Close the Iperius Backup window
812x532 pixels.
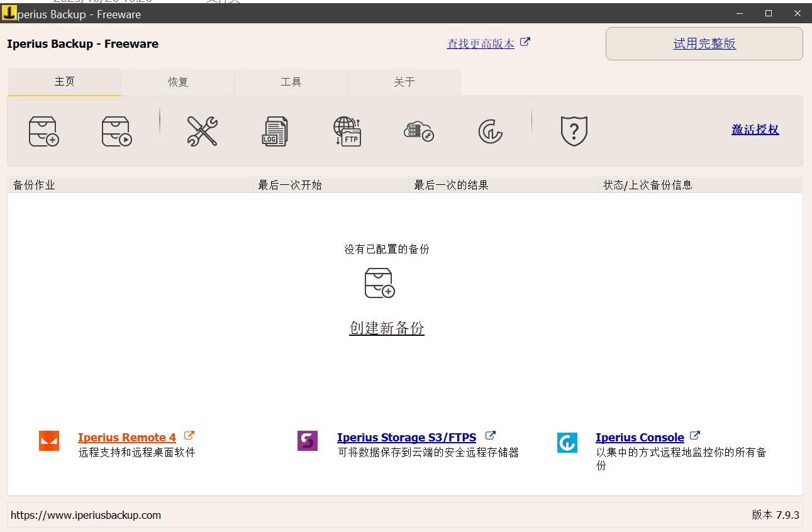798,13
